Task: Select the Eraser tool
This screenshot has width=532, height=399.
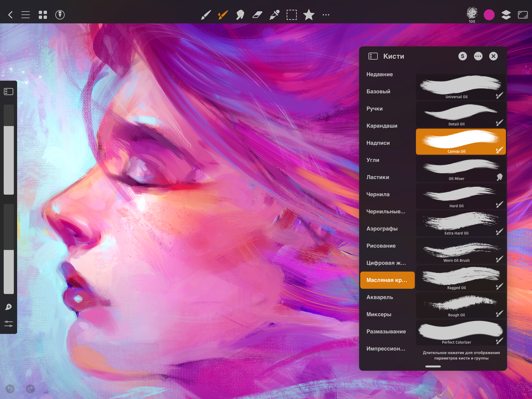Action: (257, 15)
